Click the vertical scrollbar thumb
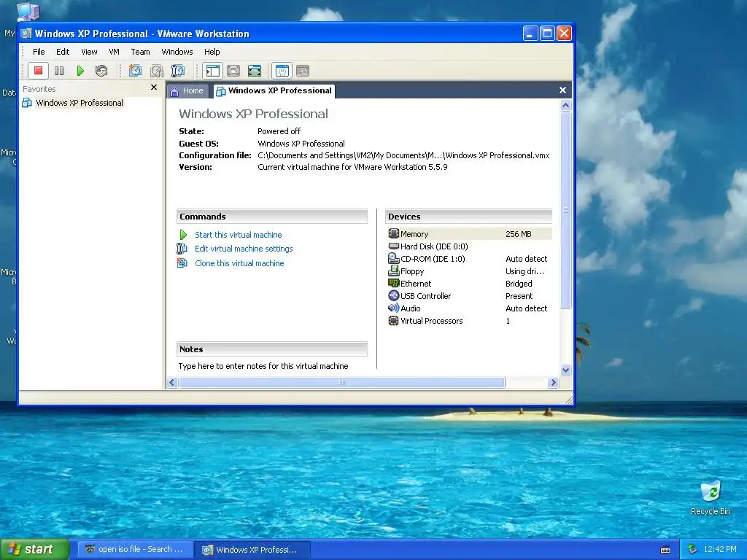This screenshot has width=747, height=560. pos(565,210)
